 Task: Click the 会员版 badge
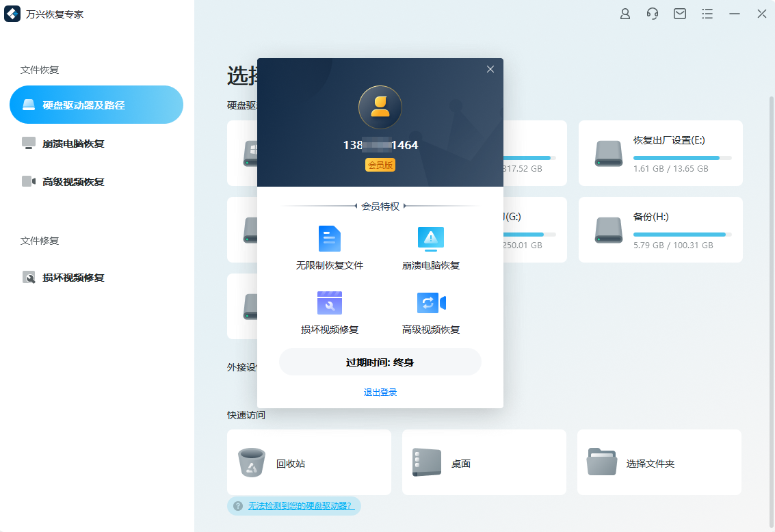click(x=380, y=165)
